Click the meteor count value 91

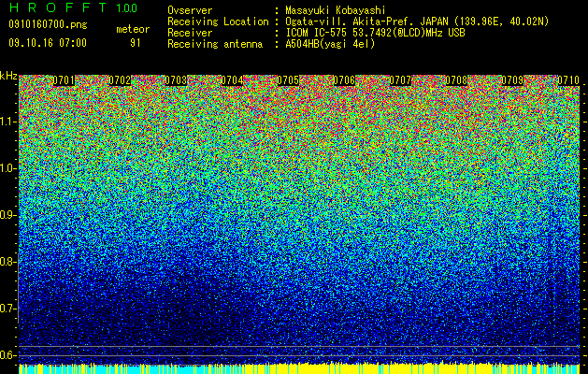(136, 43)
